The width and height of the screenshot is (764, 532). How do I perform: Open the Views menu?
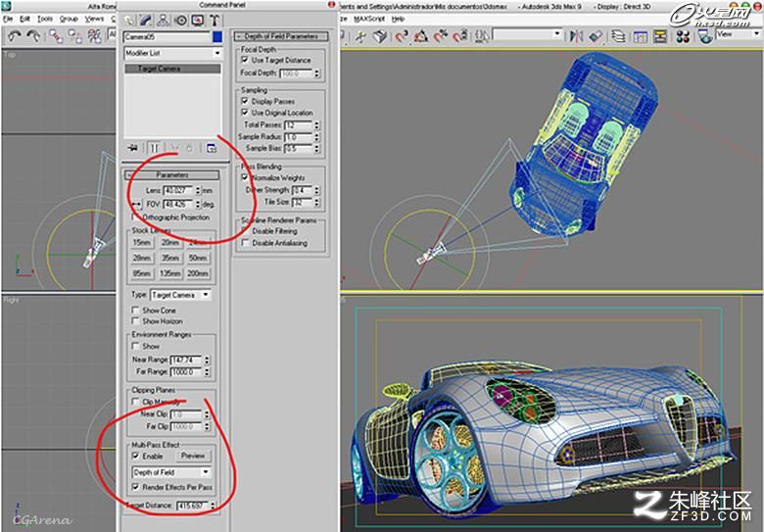tap(94, 19)
